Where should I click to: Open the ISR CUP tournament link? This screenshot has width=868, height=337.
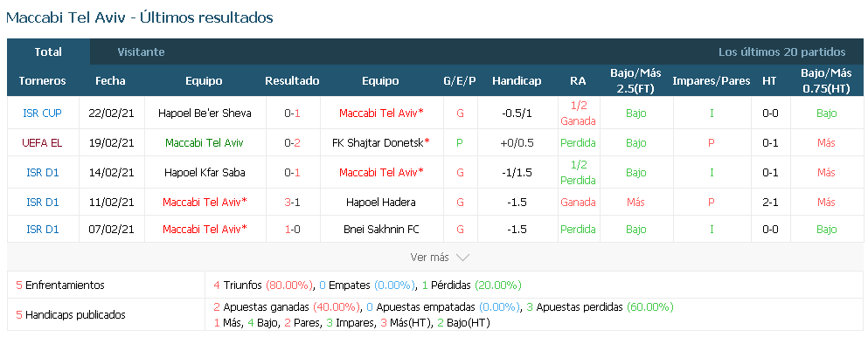coord(43,113)
